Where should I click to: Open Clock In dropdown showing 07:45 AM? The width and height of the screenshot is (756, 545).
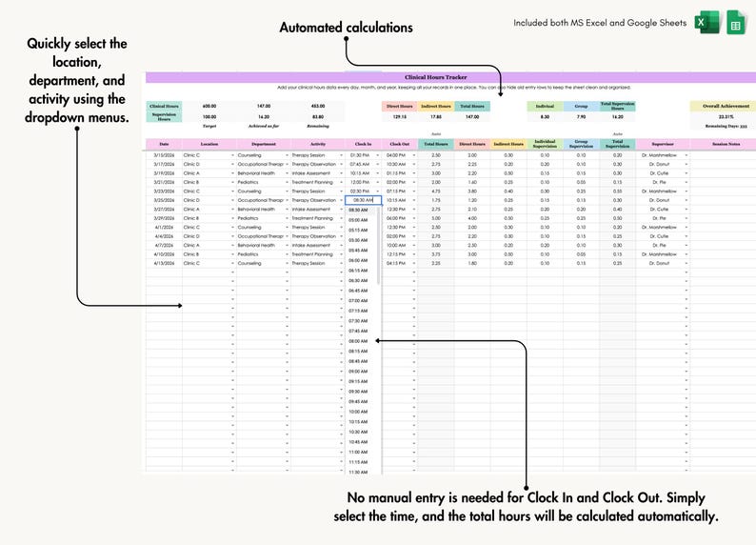point(377,164)
